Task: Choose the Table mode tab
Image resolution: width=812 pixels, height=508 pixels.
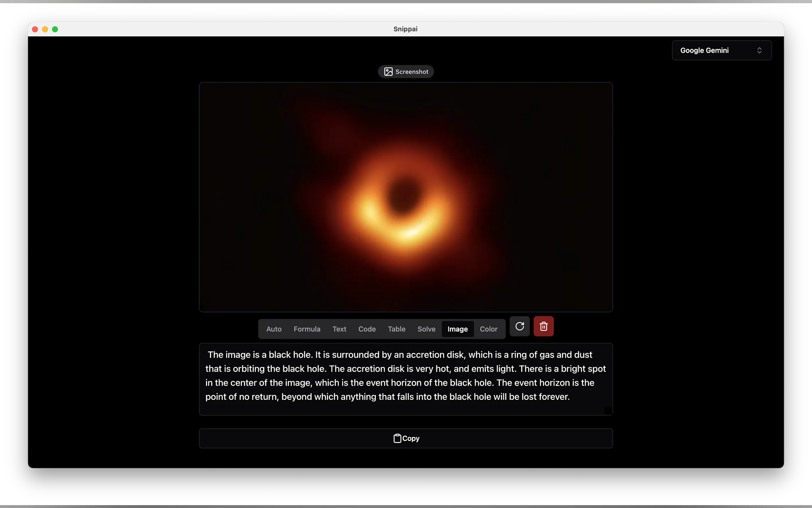Action: coord(396,329)
